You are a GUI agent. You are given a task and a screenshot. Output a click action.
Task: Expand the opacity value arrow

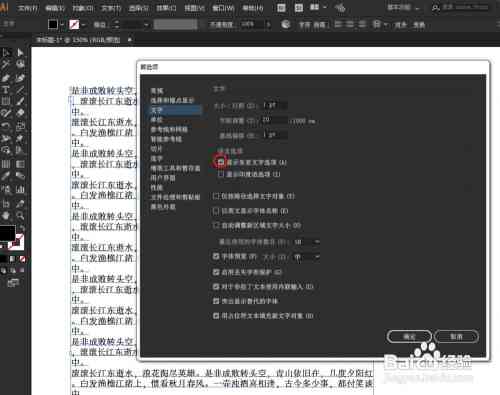pyautogui.click(x=268, y=24)
